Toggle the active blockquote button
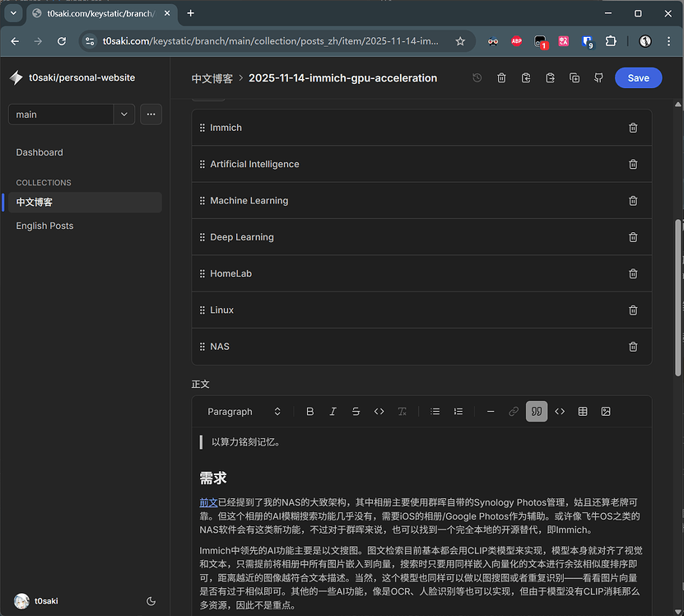Viewport: 684px width, 616px height. (x=537, y=412)
